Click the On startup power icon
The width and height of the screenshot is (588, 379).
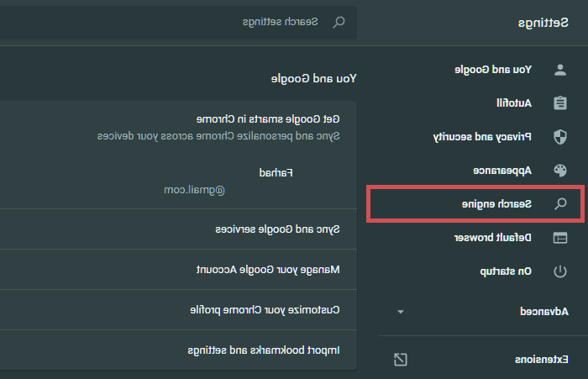[x=559, y=271]
